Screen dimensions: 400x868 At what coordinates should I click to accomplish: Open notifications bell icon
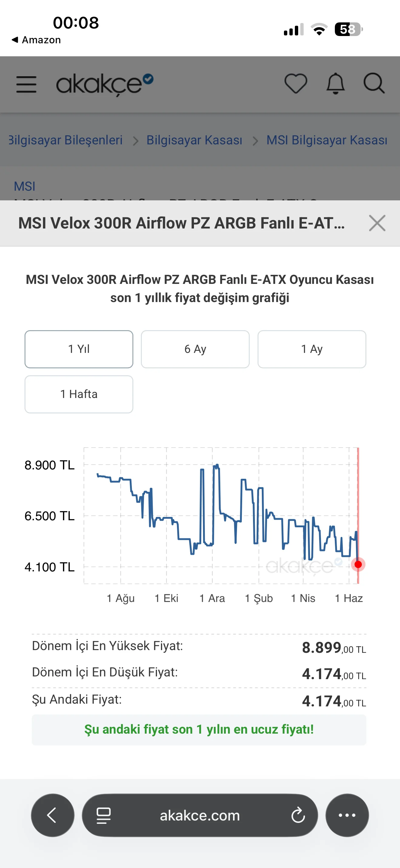click(335, 83)
